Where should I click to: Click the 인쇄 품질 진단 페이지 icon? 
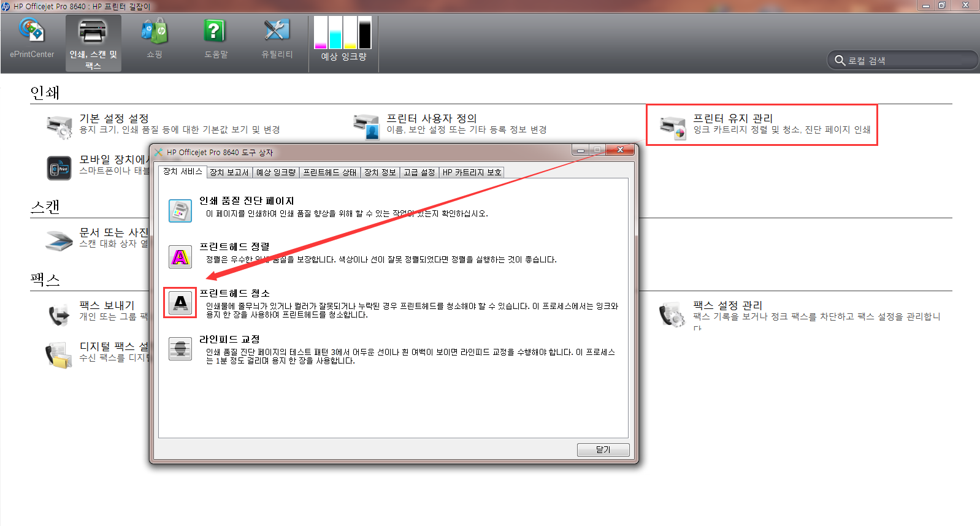180,210
